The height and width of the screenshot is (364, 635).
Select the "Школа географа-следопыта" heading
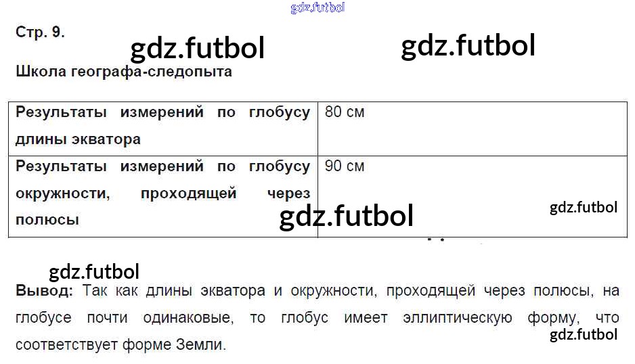pos(124,72)
